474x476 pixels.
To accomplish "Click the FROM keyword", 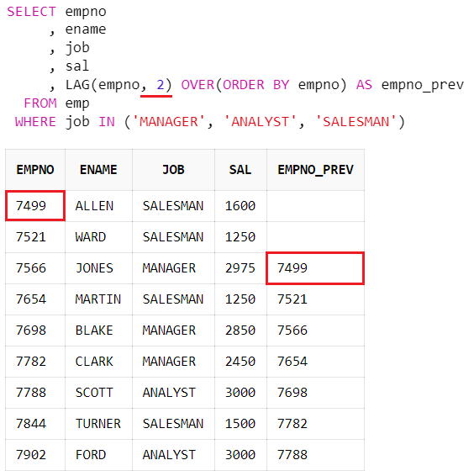I will (40, 103).
